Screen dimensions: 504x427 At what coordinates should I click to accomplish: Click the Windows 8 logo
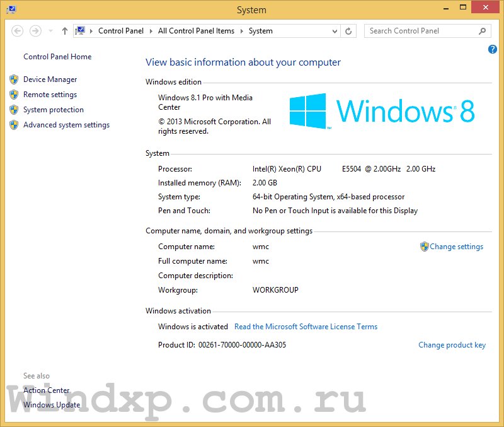click(382, 111)
